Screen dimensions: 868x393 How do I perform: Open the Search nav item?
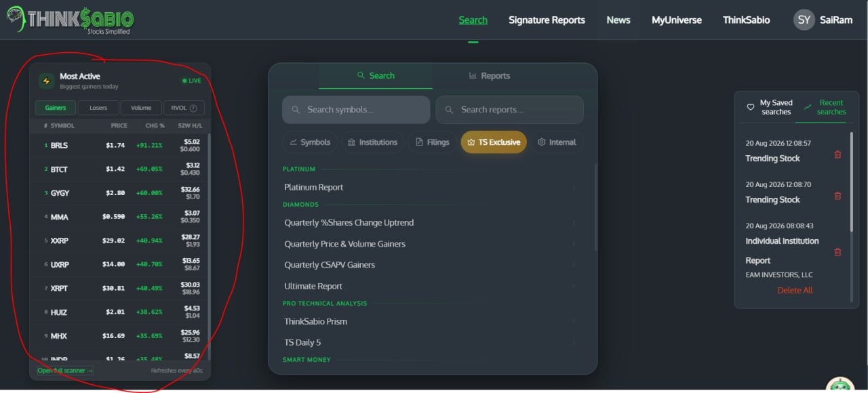(x=473, y=20)
